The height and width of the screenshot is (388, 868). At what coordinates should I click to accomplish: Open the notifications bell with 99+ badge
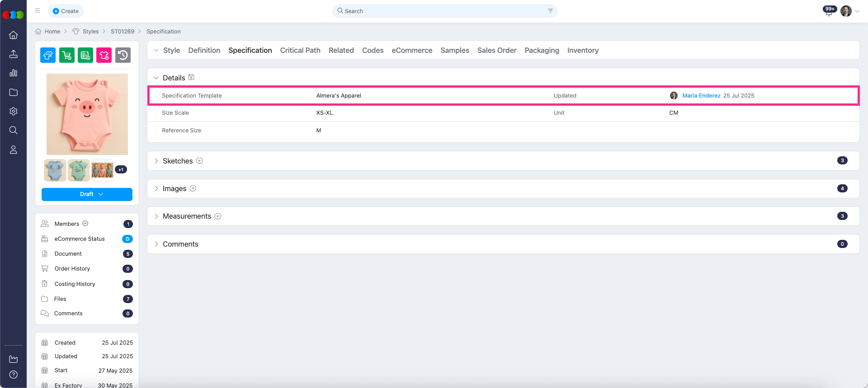[x=829, y=12]
